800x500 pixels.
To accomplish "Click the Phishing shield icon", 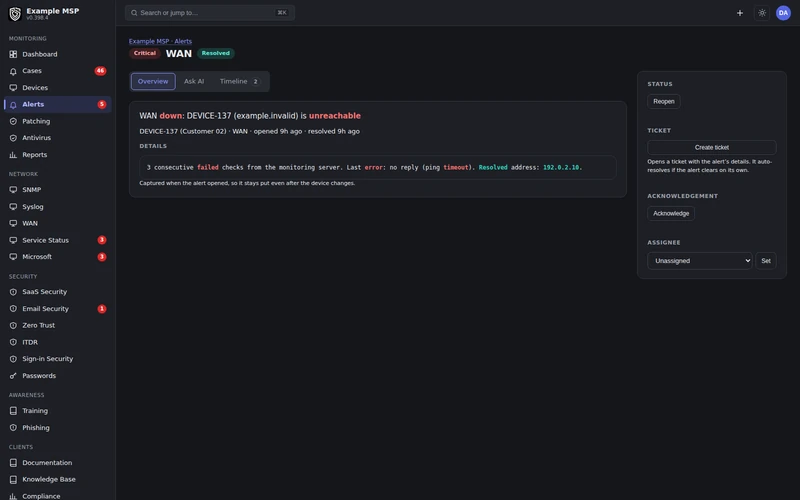I will pyautogui.click(x=13, y=428).
